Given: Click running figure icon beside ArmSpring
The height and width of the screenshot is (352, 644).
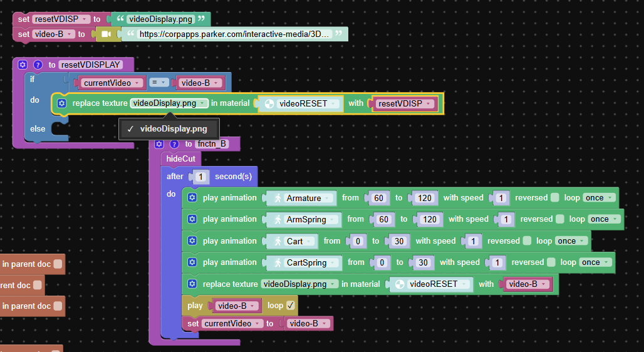Looking at the screenshot, I should (x=278, y=220).
